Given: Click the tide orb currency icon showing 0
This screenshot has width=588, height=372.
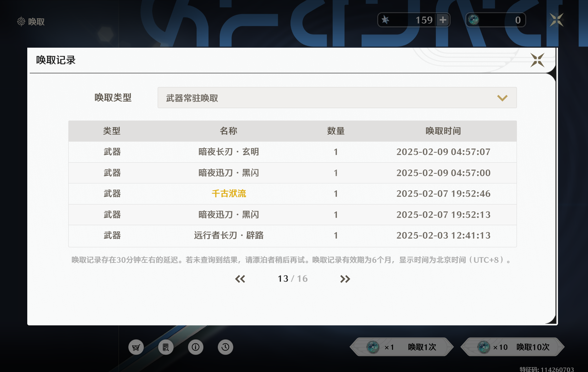Looking at the screenshot, I should point(473,20).
